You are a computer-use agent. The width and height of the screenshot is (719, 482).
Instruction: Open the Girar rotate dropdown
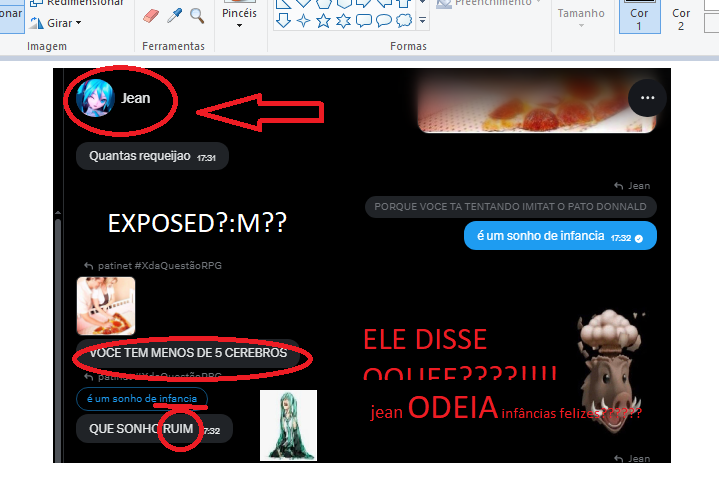[x=55, y=23]
